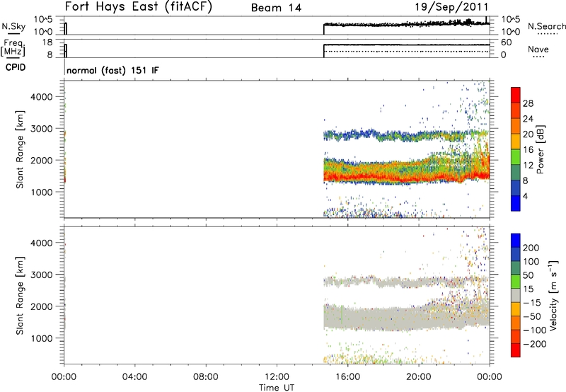Click the 'N.Search' legend label
The width and height of the screenshot is (566, 392).
coord(546,26)
